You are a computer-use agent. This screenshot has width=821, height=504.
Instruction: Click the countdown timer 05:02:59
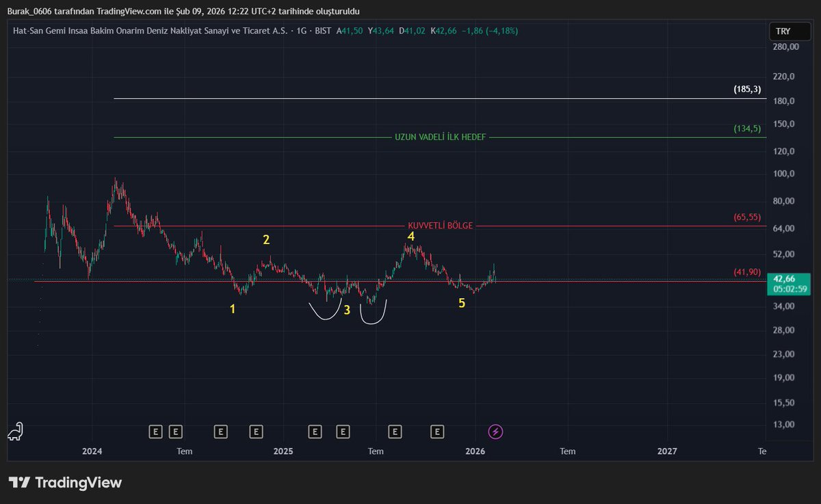[x=789, y=289]
